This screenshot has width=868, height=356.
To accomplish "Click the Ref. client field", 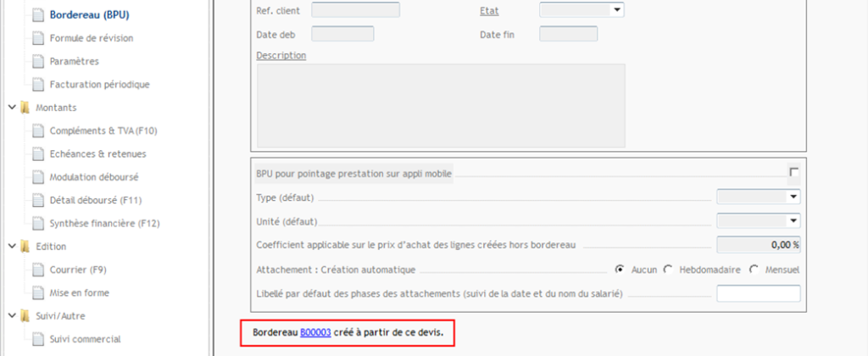I will (355, 10).
